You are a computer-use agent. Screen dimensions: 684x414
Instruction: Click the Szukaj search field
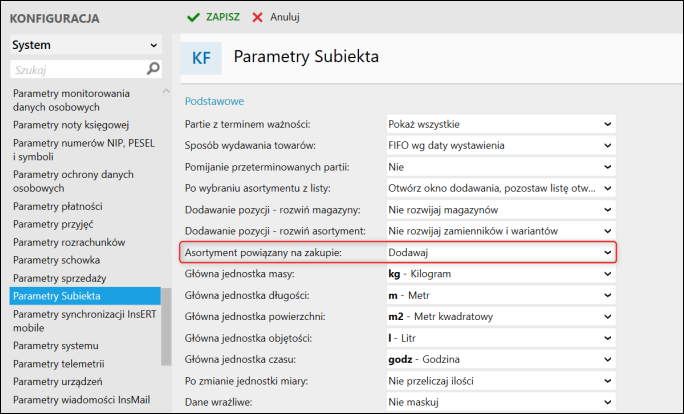(75, 70)
